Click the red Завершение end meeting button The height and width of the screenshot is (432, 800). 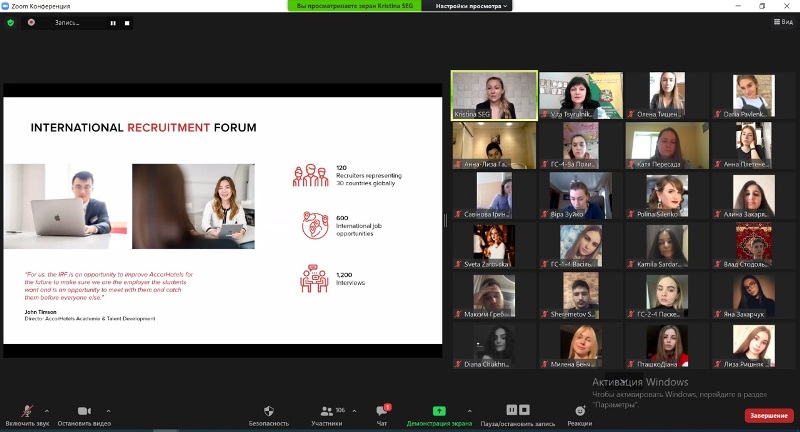tap(769, 416)
